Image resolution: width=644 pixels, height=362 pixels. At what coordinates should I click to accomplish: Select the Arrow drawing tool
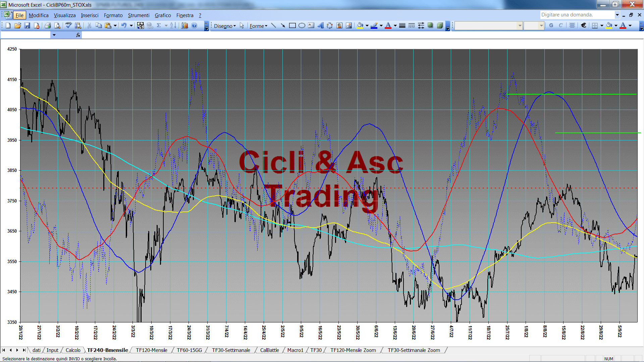(x=283, y=25)
